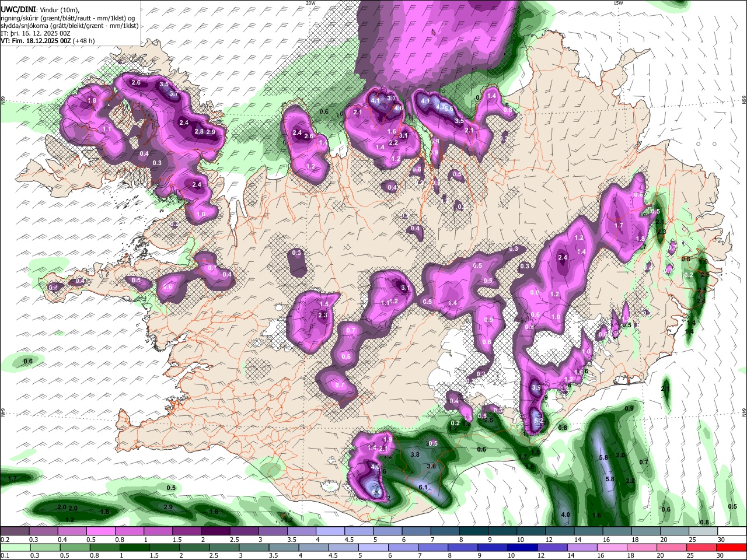Select the palest green 0.1–0.3 rain legend swatch

(15, 547)
